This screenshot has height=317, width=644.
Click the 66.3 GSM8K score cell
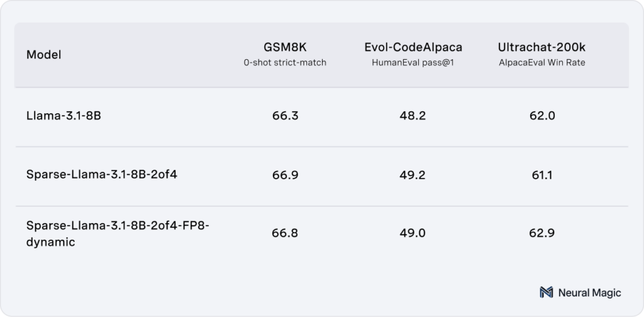[x=285, y=116]
